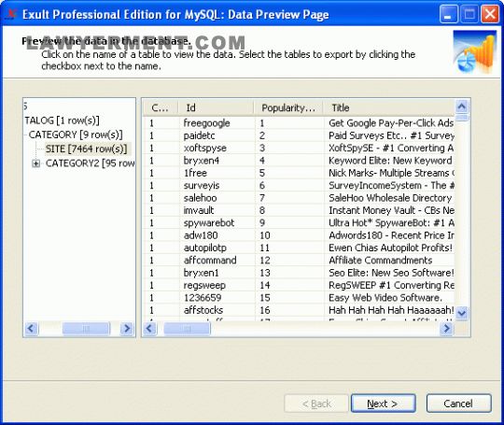Click title 'Easy Web Video Software.'
The height and width of the screenshot is (425, 504).
tap(385, 298)
